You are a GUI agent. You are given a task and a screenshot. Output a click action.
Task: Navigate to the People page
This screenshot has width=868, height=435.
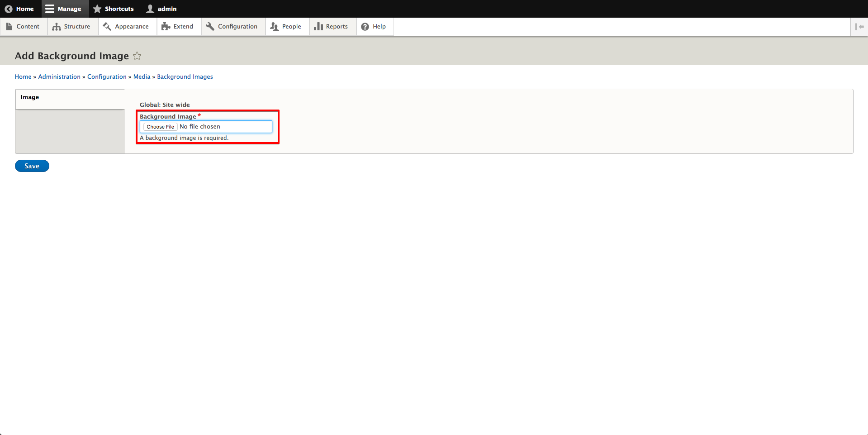point(286,27)
